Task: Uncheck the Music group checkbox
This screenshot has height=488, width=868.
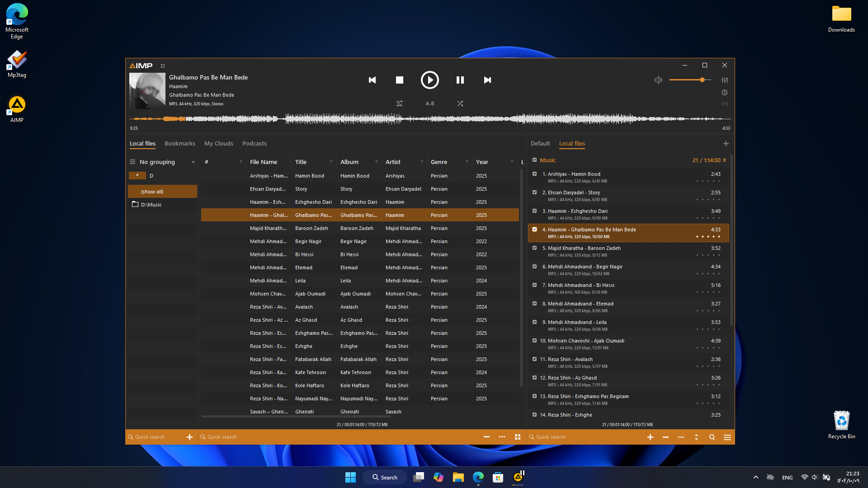Action: click(x=534, y=160)
